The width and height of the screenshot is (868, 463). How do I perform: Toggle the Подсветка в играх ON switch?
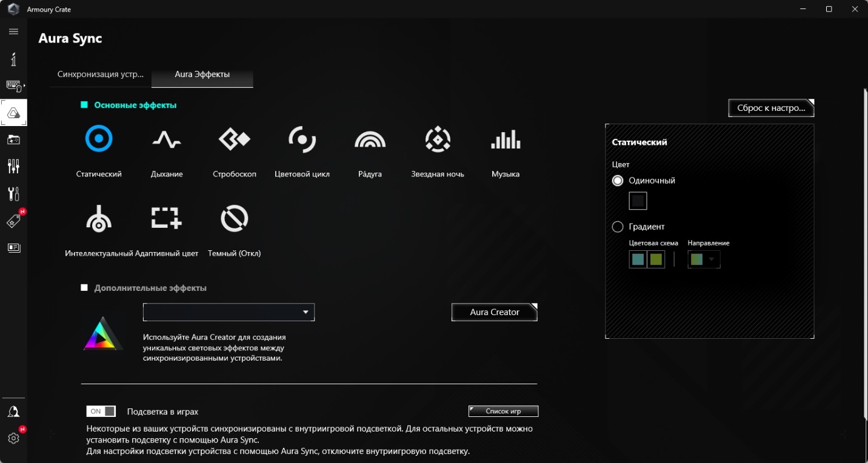[x=101, y=411]
